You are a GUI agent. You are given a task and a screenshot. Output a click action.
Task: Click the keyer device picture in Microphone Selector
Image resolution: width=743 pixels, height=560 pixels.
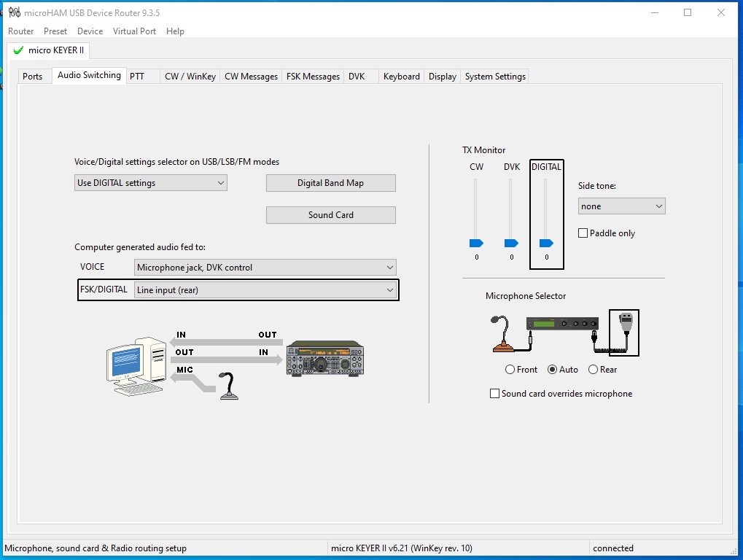click(562, 324)
